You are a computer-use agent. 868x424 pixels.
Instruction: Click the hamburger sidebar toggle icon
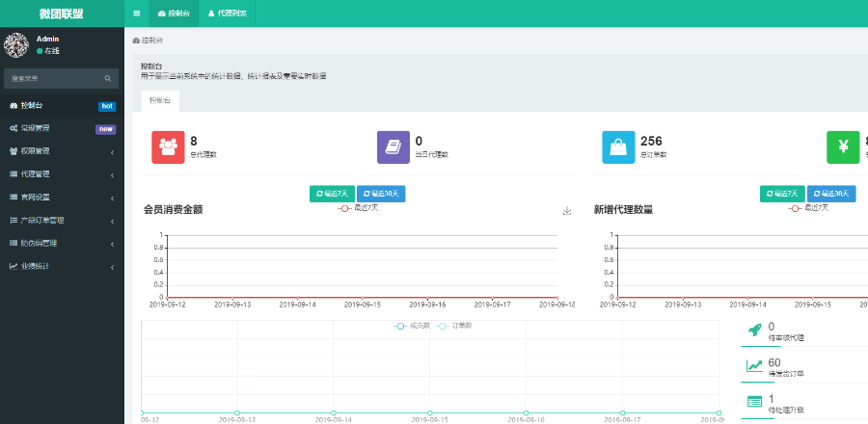(x=137, y=13)
